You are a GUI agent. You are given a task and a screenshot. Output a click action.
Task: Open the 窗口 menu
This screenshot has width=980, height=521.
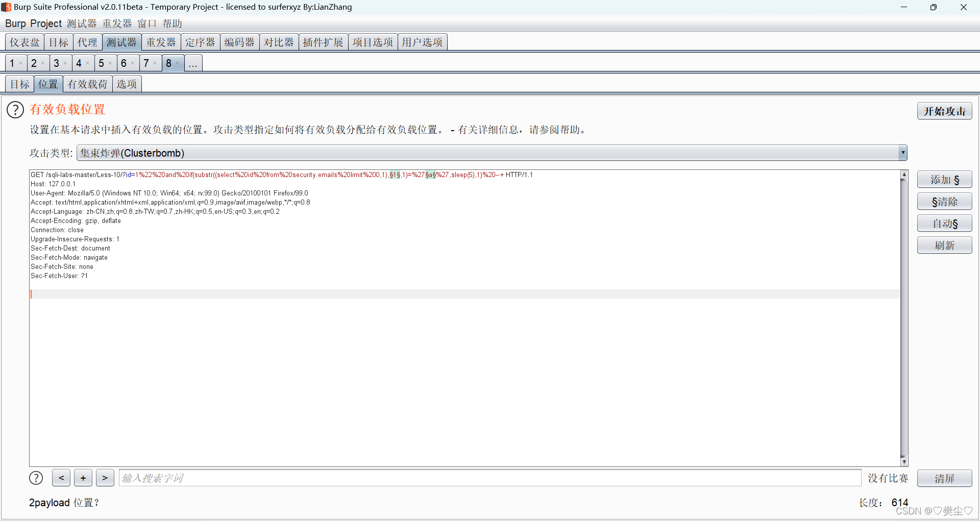tap(147, 24)
